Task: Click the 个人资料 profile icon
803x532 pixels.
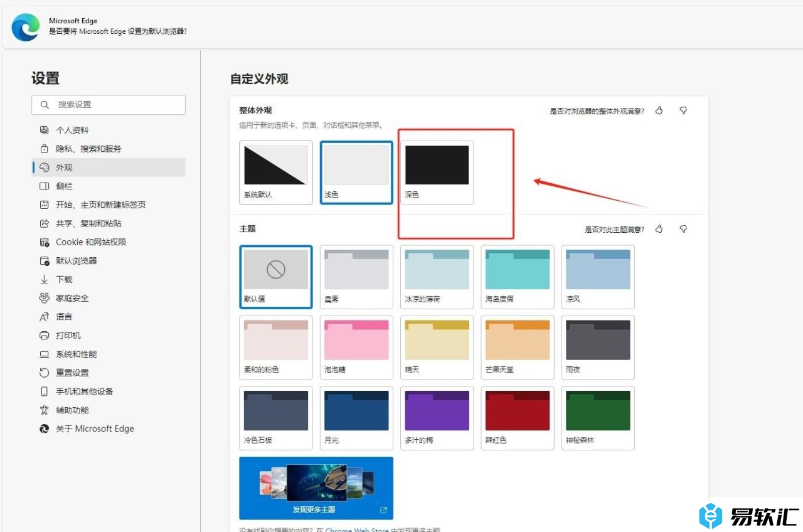Action: pyautogui.click(x=45, y=130)
